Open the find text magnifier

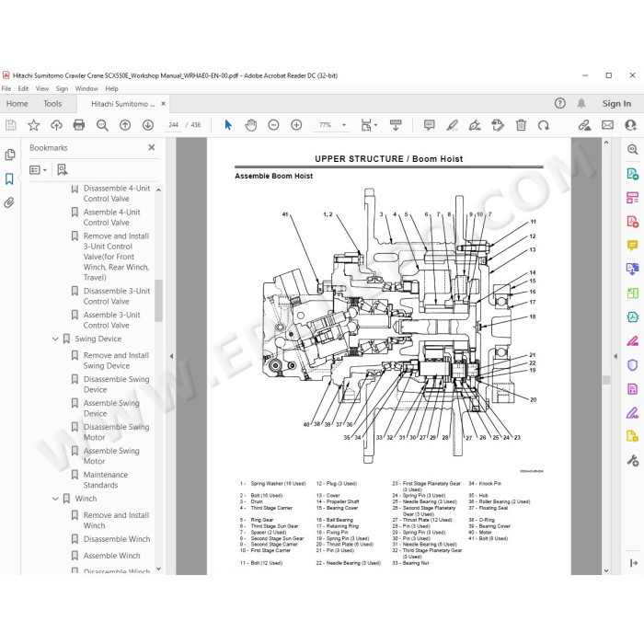pos(102,125)
